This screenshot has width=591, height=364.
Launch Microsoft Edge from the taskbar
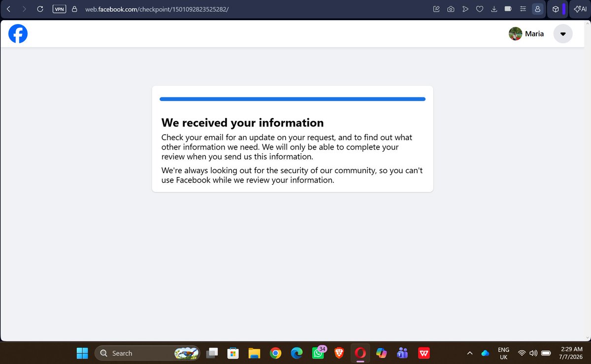coord(296,353)
